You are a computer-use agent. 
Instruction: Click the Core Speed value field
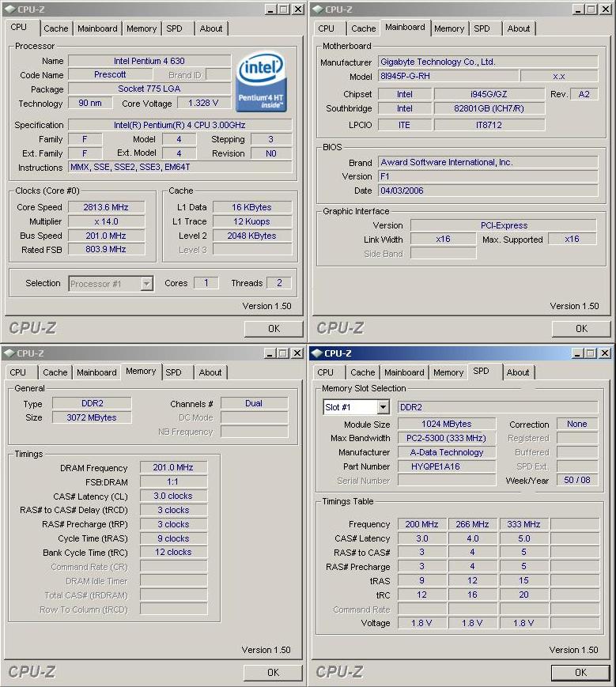click(106, 207)
